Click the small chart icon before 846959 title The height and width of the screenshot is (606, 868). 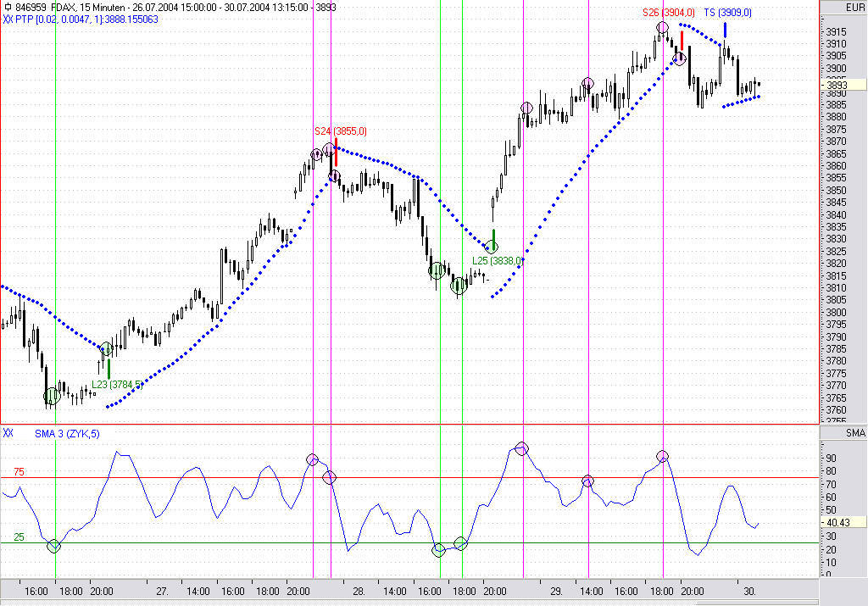pyautogui.click(x=8, y=8)
